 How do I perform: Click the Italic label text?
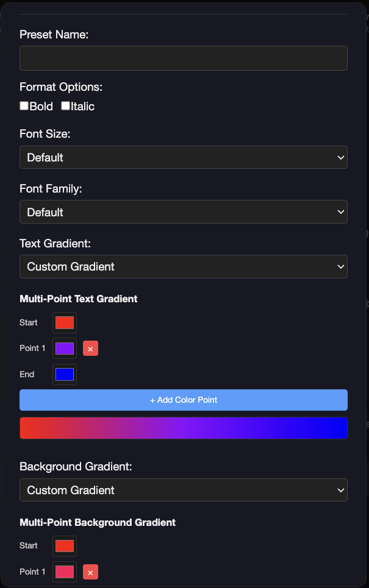(x=83, y=107)
